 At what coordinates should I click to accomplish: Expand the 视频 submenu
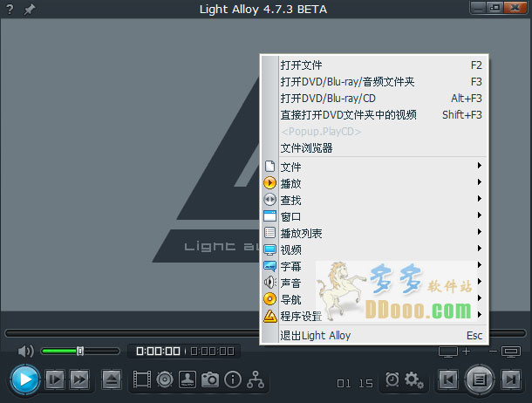click(x=374, y=249)
